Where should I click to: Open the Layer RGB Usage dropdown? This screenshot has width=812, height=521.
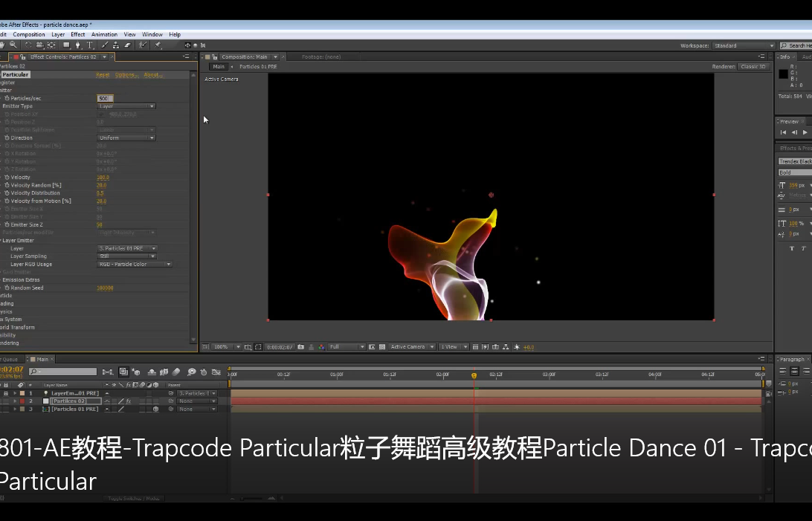click(135, 264)
